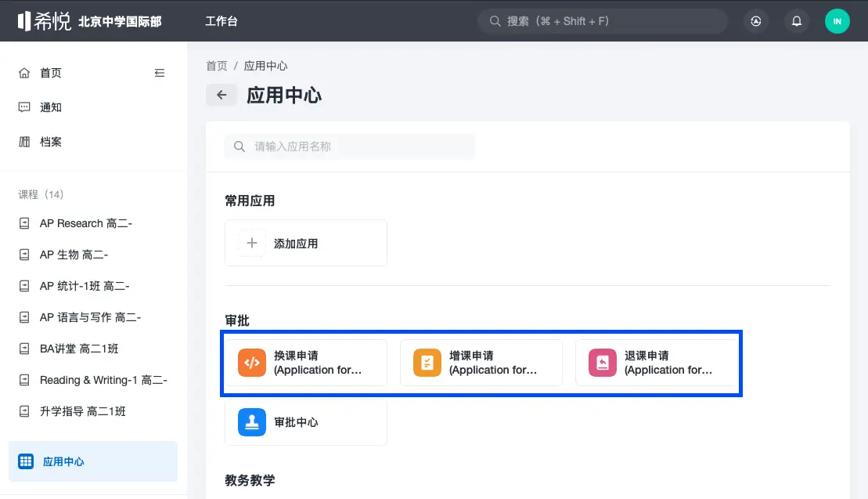This screenshot has width=868, height=499.
Task: Open 通知 from the sidebar
Action: 49,107
